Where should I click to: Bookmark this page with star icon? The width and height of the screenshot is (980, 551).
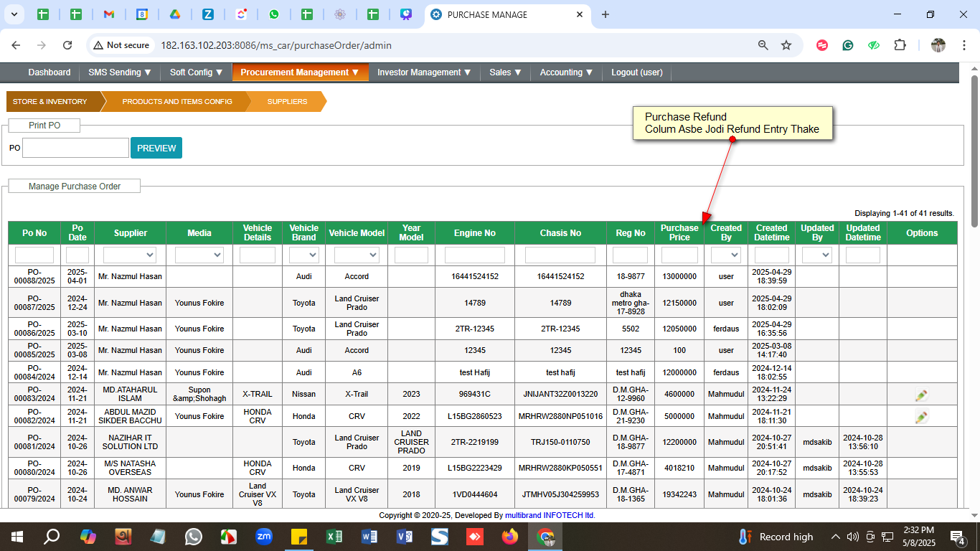coord(786,45)
